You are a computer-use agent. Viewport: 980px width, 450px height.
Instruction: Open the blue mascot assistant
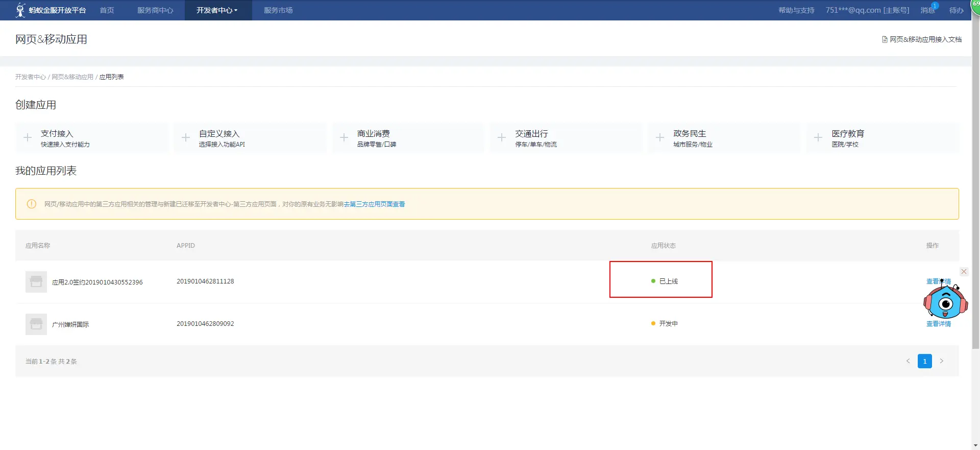945,301
